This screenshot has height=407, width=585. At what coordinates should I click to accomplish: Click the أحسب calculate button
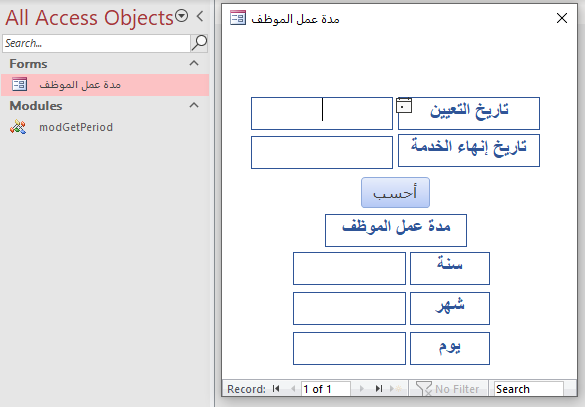pos(395,192)
